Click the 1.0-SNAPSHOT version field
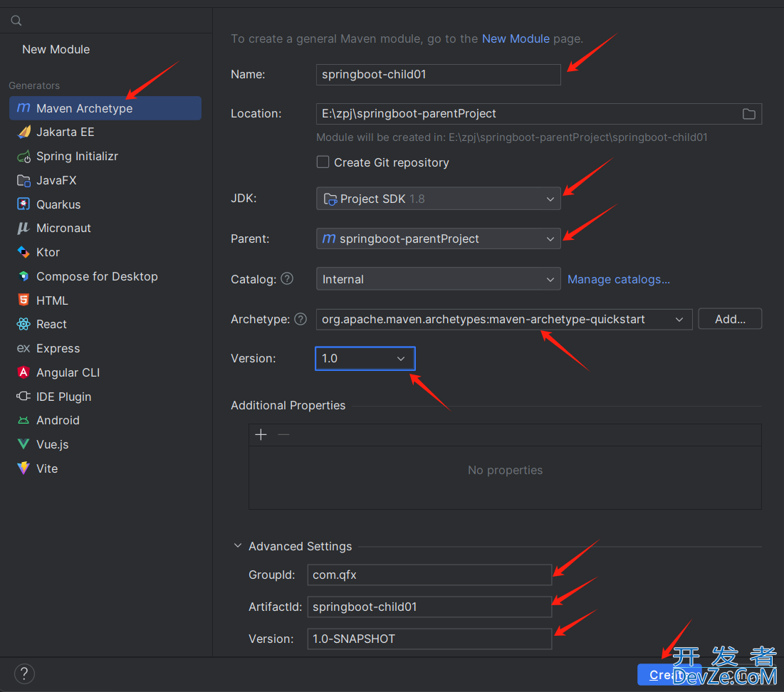This screenshot has height=692, width=784. tap(429, 639)
